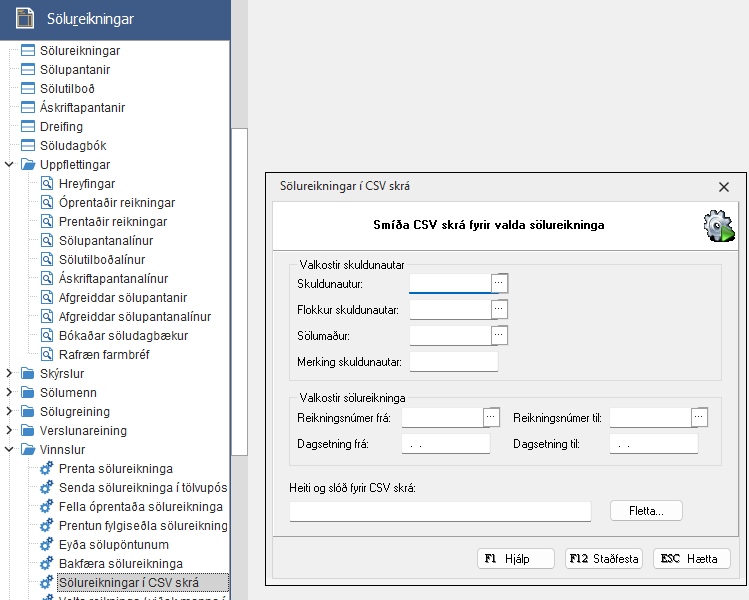Open the Skuldunautur lookup button
Viewport: 749px width, 600px height.
pyautogui.click(x=500, y=283)
